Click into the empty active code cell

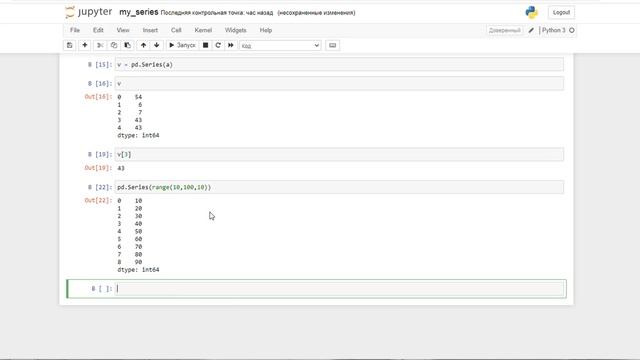[x=340, y=289]
